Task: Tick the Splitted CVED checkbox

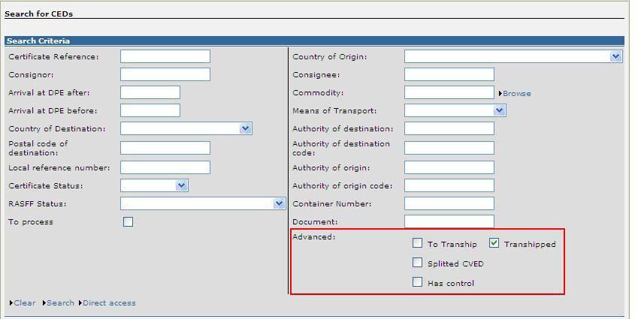Action: click(417, 263)
